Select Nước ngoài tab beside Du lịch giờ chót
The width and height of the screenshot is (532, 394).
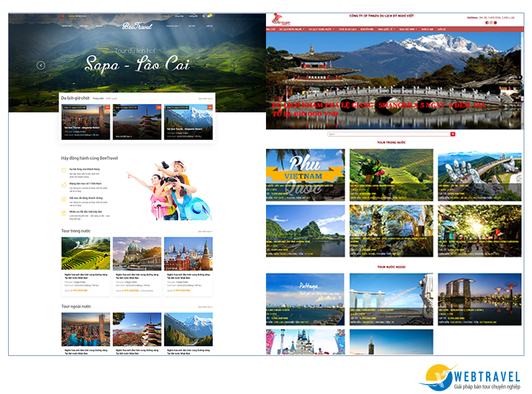point(112,98)
